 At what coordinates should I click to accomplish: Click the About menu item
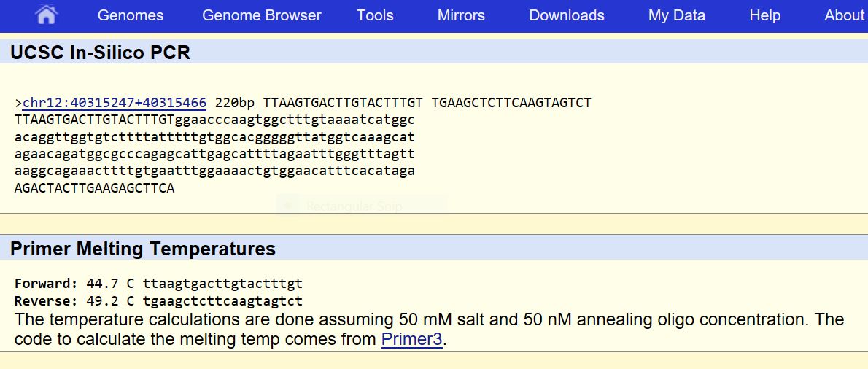[844, 15]
